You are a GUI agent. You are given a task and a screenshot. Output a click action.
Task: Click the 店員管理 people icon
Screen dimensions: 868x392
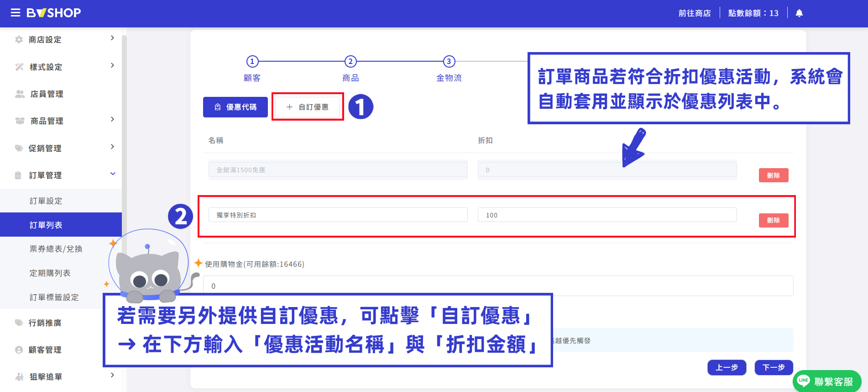coord(20,94)
